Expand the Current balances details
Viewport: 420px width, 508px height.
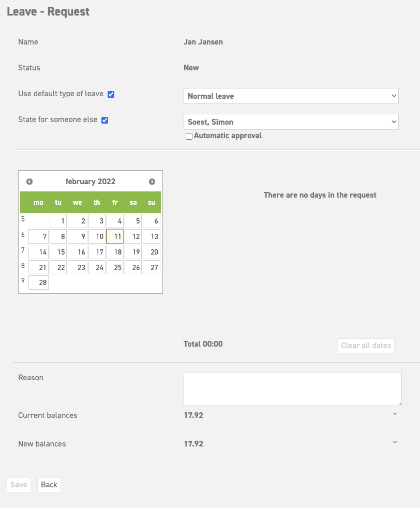coord(395,414)
